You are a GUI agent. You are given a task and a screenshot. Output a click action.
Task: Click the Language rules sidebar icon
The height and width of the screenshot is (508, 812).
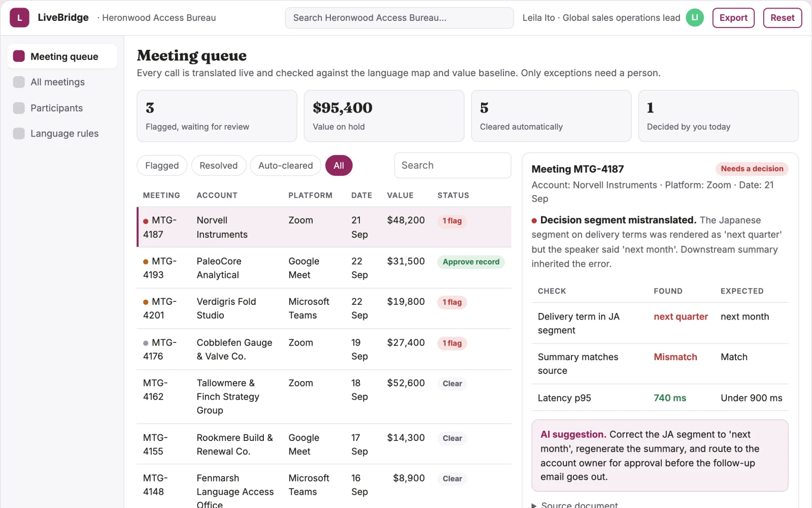(19, 134)
